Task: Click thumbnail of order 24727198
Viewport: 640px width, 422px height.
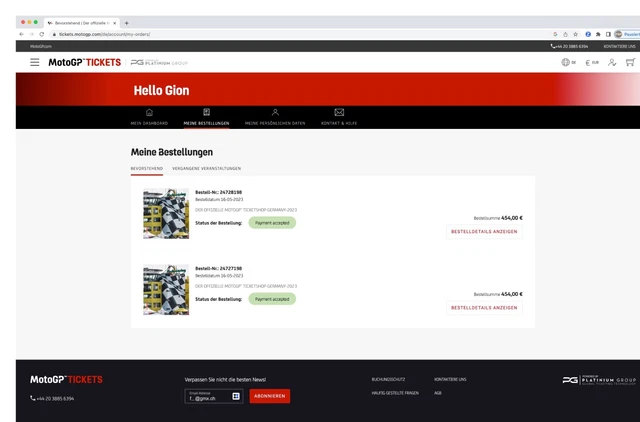Action: pos(166,290)
